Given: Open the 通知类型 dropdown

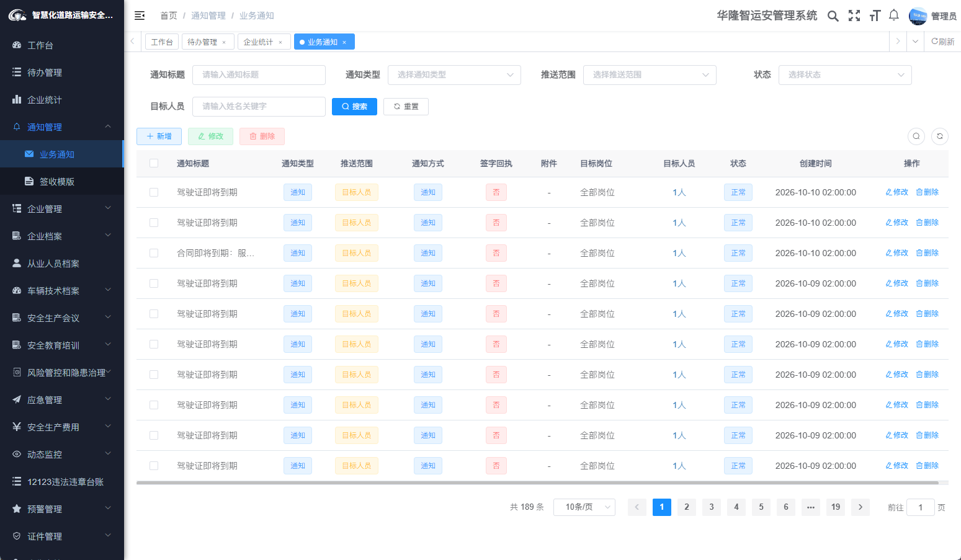Looking at the screenshot, I should click(454, 75).
